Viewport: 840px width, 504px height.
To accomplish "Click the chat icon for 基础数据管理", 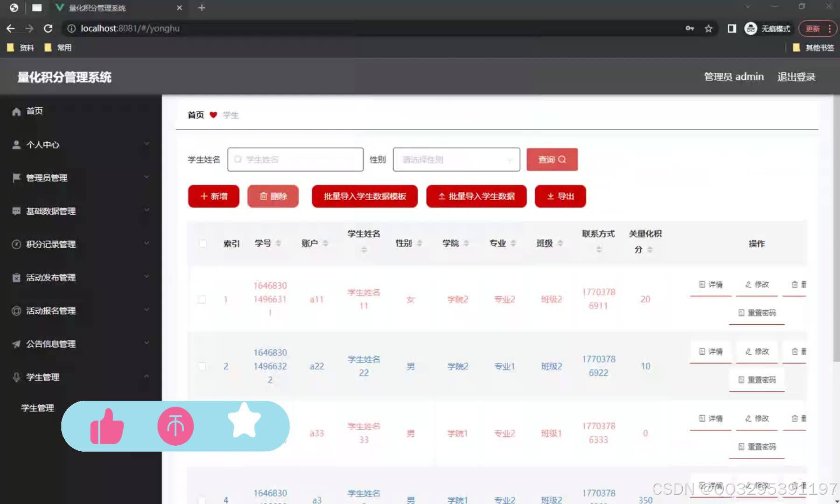I will [x=16, y=211].
